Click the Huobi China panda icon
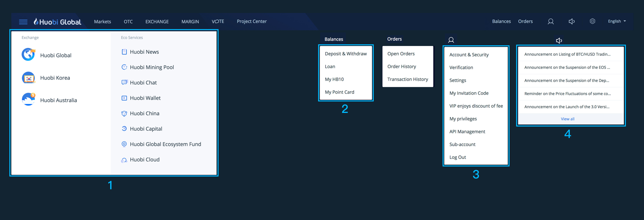The image size is (644, 220). 124,113
